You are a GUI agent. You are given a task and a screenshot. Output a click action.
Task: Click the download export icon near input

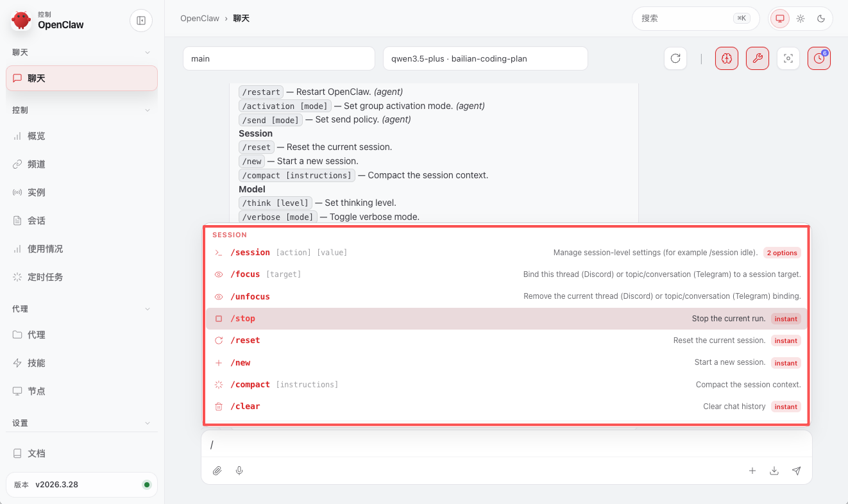tap(774, 471)
